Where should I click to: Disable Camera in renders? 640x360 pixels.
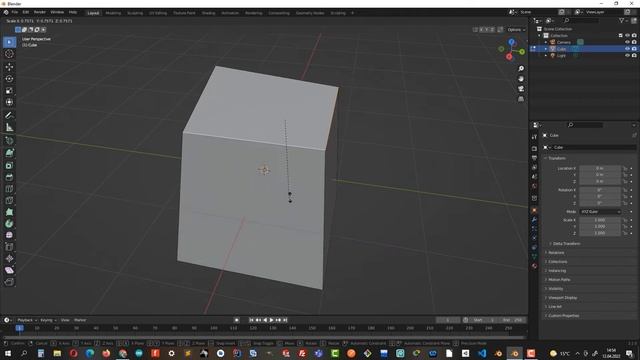click(x=634, y=42)
